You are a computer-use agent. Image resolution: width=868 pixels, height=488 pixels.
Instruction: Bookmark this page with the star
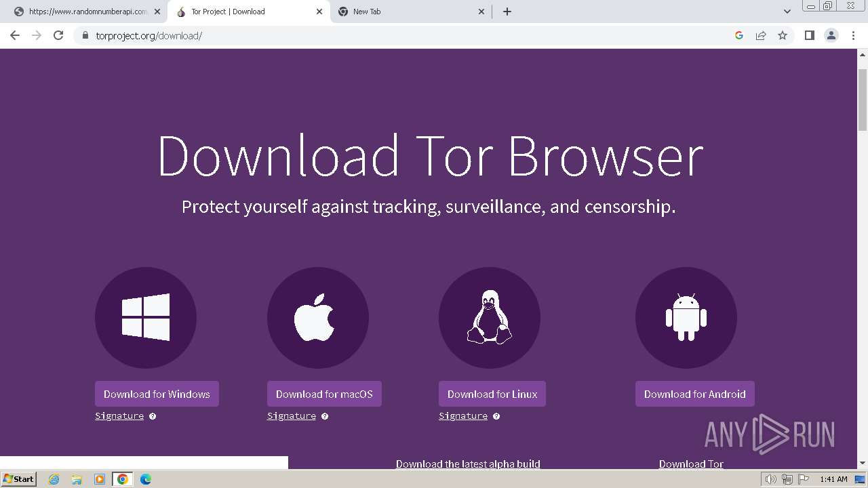click(783, 35)
